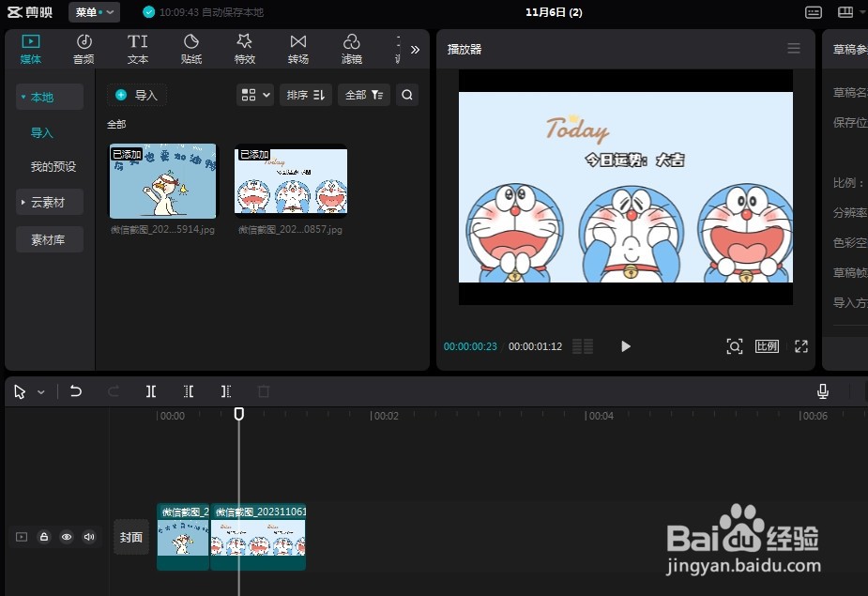Open the 全部 filter dropdown
The height and width of the screenshot is (596, 868).
364,96
